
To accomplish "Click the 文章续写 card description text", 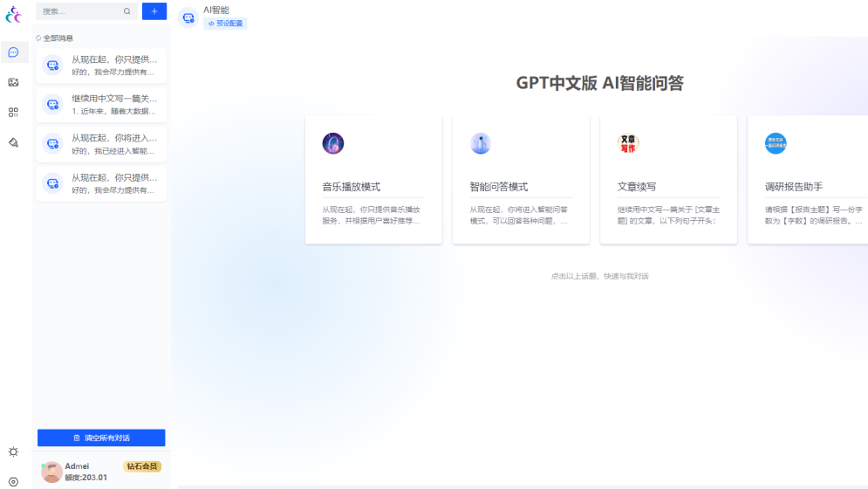I will (669, 215).
